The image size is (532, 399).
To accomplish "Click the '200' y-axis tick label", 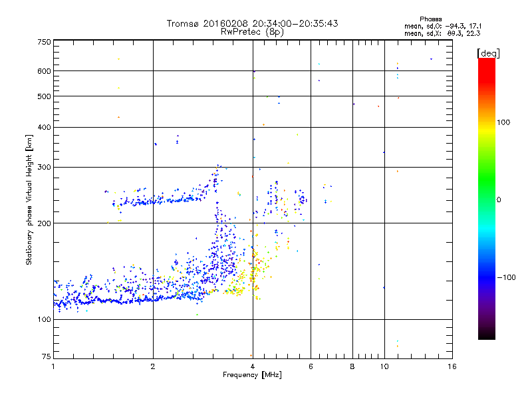I will click(x=45, y=223).
